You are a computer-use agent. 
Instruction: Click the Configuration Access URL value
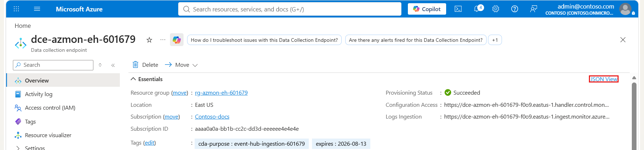(527, 105)
